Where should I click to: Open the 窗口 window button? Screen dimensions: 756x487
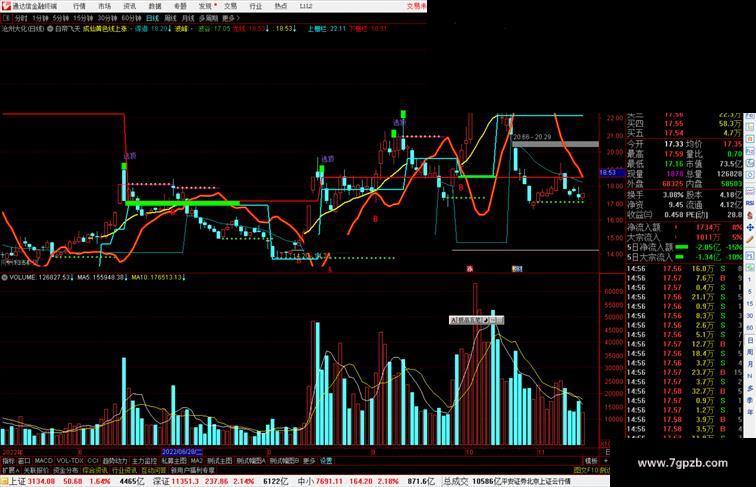(x=24, y=461)
